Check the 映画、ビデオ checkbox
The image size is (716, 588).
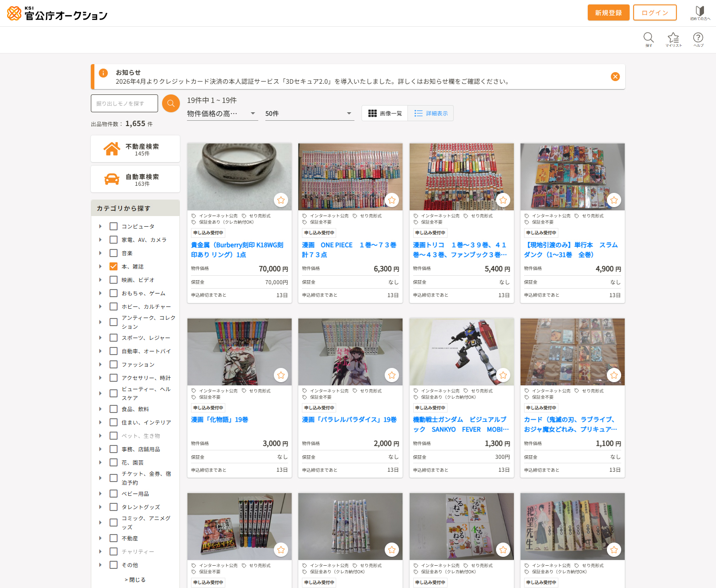pos(114,280)
